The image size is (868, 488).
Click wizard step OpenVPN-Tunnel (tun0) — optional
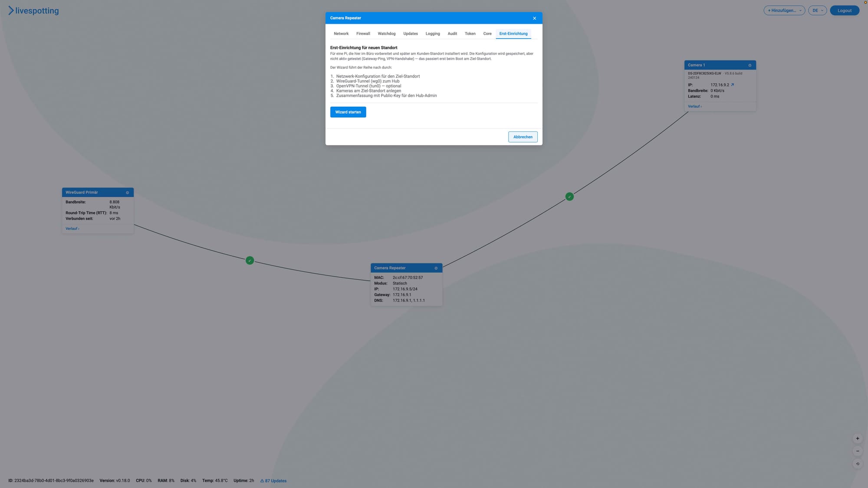pos(368,86)
